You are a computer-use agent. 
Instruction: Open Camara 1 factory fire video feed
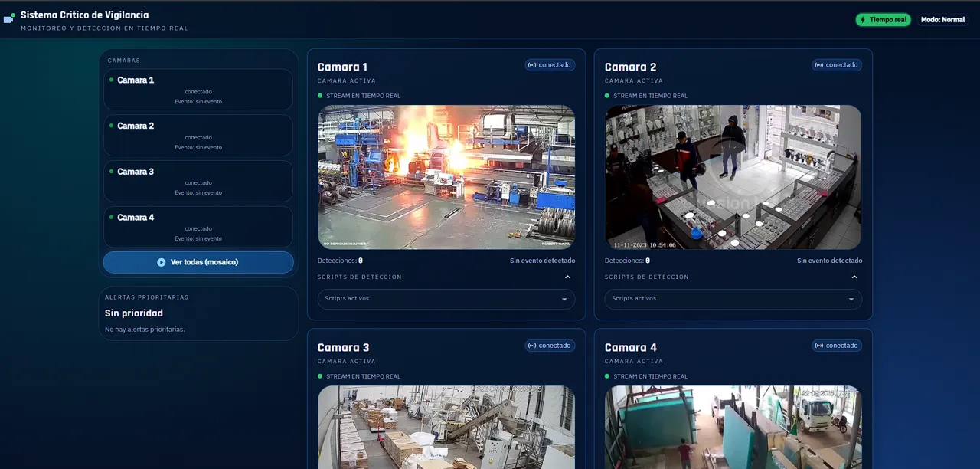(446, 177)
